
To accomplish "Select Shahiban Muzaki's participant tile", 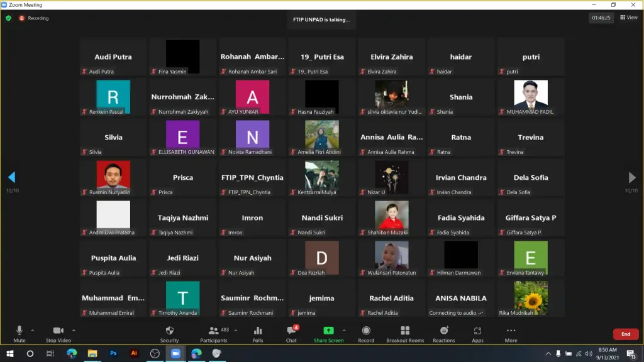I will pos(391,218).
